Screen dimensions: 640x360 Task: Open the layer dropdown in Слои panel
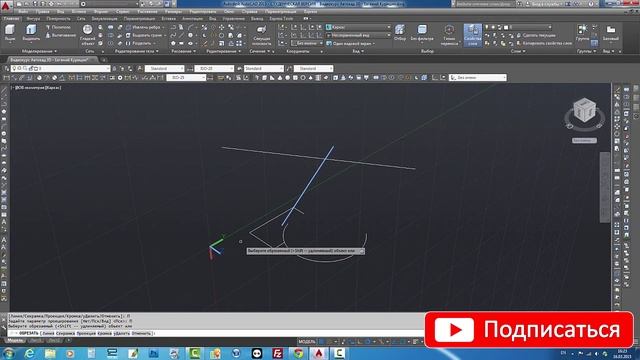pos(518,27)
